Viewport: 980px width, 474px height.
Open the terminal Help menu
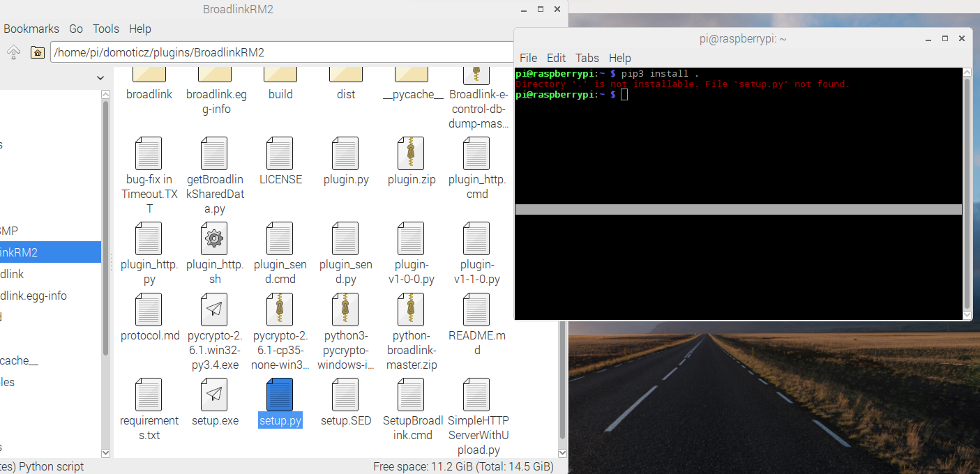click(620, 58)
